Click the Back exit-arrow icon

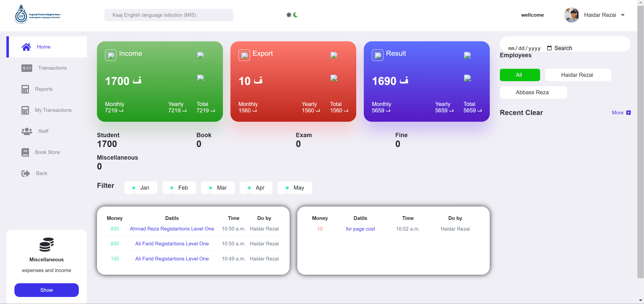click(x=25, y=173)
